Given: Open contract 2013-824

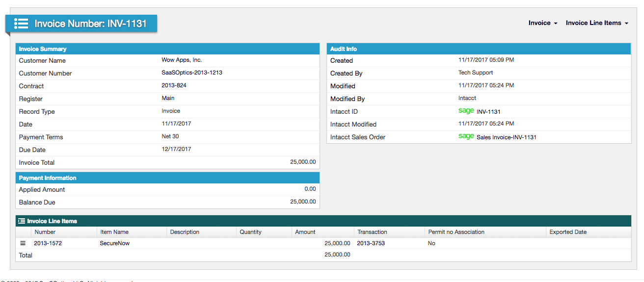Looking at the screenshot, I should pyautogui.click(x=174, y=85).
